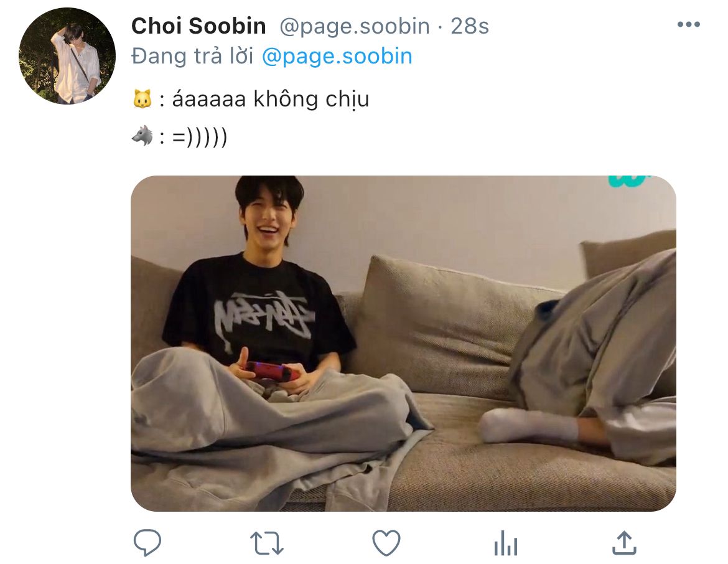Select the tweet text "áaaaaa không chịu"
The height and width of the screenshot is (564, 728).
point(270,100)
